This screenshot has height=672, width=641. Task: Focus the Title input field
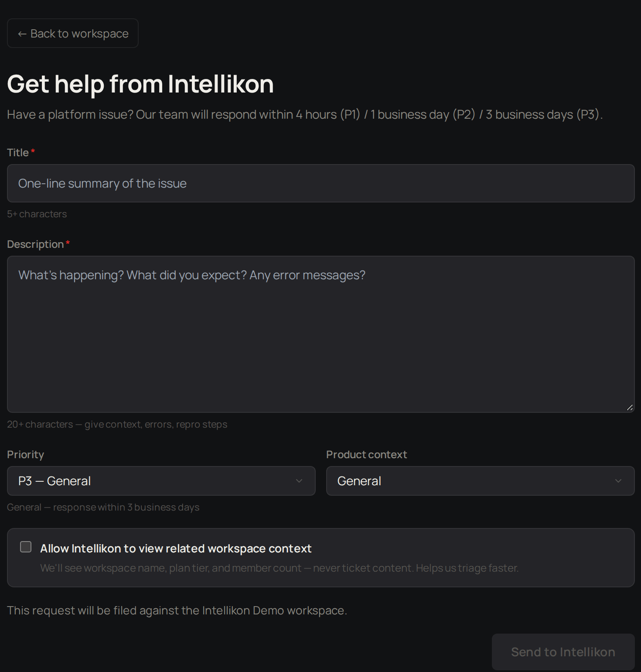coord(320,183)
